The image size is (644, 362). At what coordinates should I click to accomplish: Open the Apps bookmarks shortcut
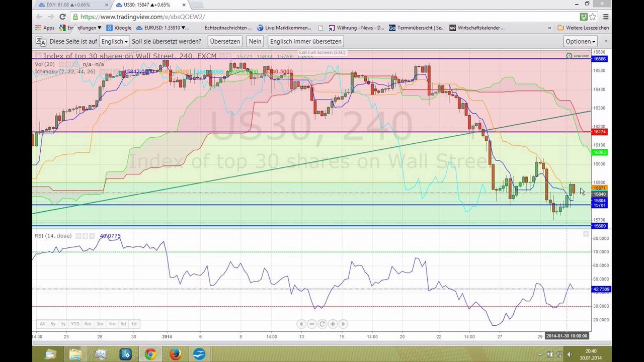point(44,28)
